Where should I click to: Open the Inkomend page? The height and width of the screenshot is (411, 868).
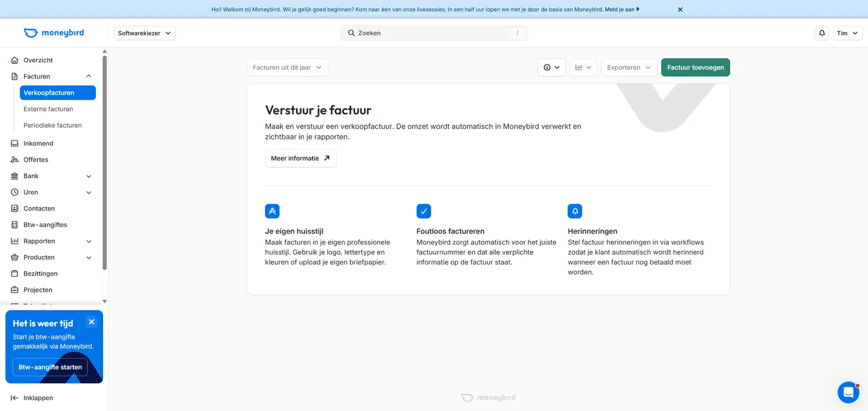(39, 143)
